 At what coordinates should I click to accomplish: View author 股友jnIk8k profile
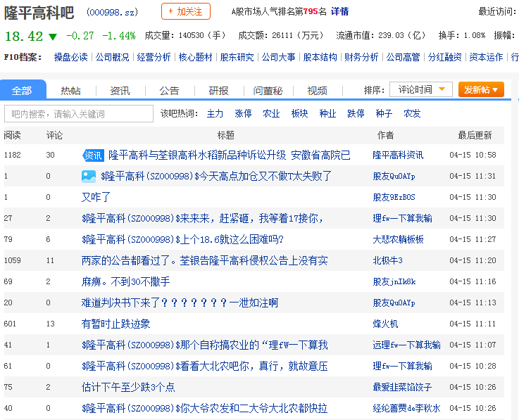[394, 282]
